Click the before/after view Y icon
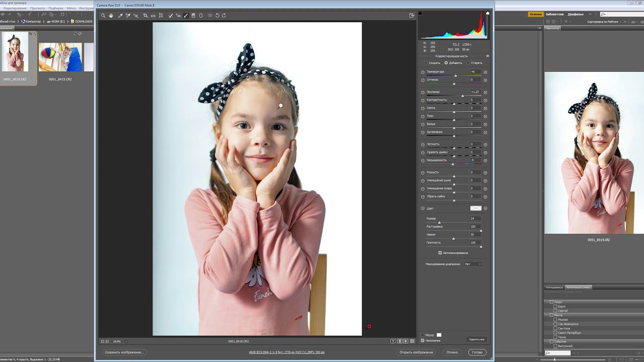Screen dimensions: 644x362 click(393, 341)
